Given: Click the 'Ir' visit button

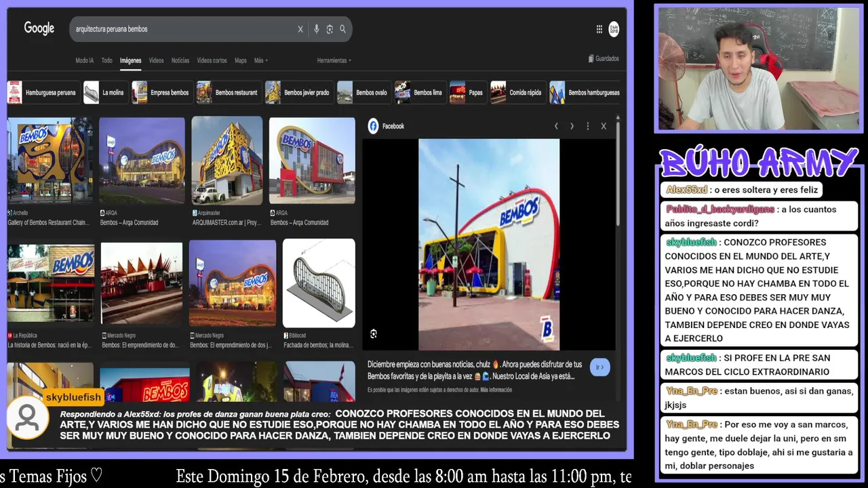Looking at the screenshot, I should point(599,367).
